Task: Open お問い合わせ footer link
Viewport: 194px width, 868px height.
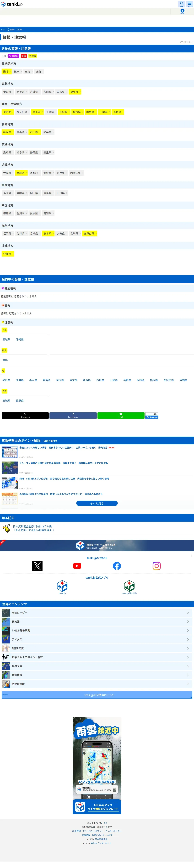Action: (x=98, y=835)
